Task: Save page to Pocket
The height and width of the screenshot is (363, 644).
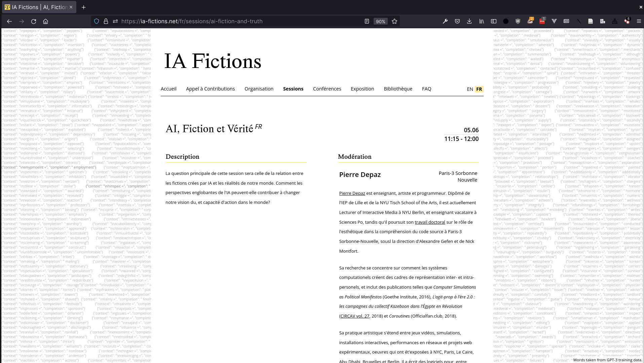Action: click(x=457, y=21)
